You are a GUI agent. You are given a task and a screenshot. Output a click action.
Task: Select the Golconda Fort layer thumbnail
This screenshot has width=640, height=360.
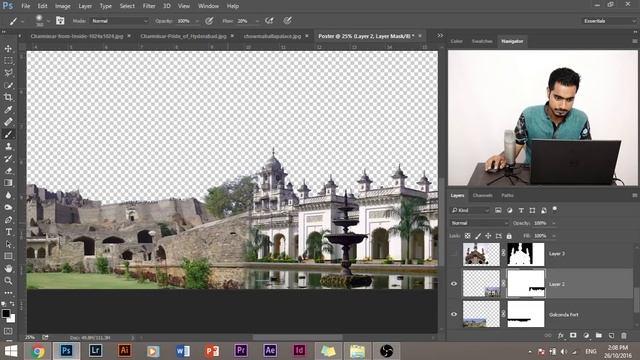[481, 314]
